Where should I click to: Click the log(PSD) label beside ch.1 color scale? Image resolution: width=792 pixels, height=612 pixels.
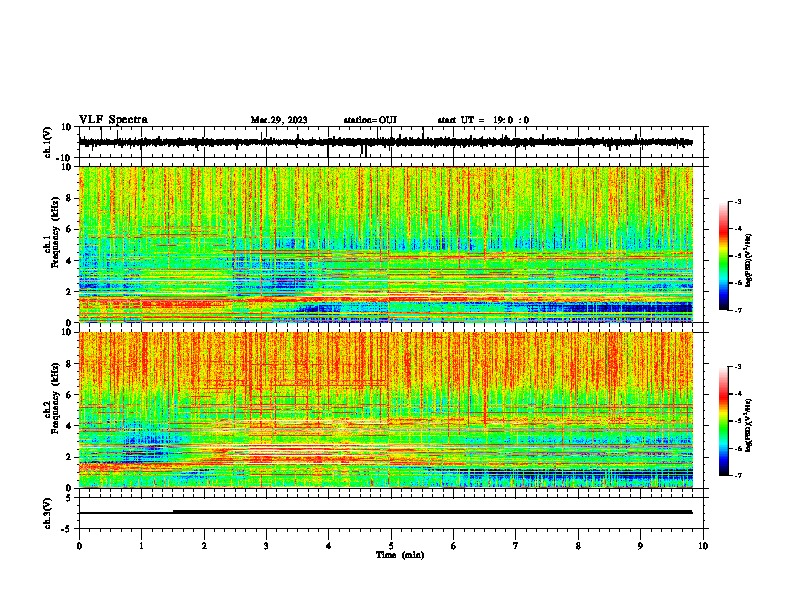(x=748, y=260)
